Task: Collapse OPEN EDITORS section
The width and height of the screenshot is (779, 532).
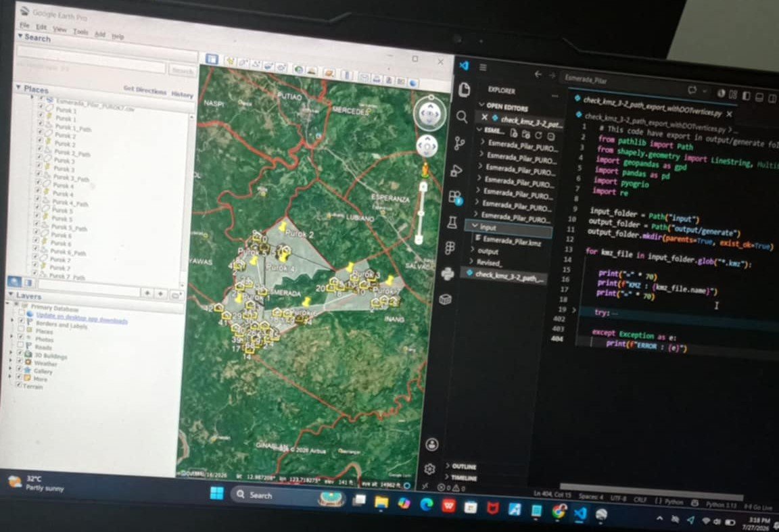Action: [481, 105]
